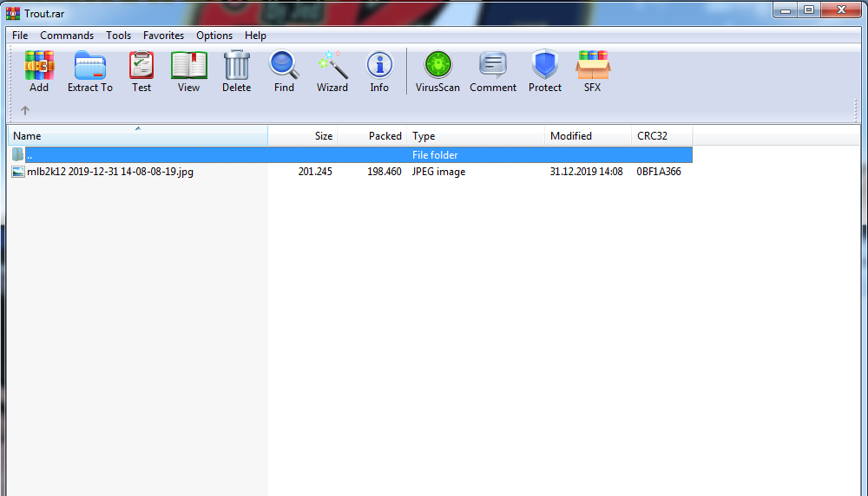Minimize the Trout.rar window

tap(785, 10)
